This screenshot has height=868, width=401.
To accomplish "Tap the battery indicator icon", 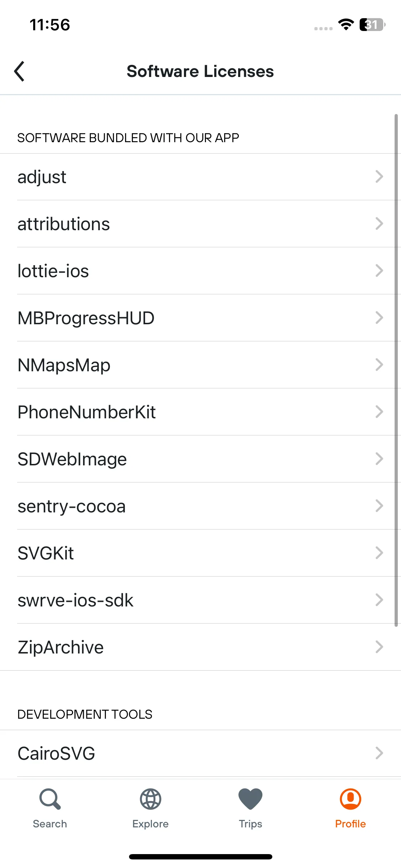I will tap(372, 25).
